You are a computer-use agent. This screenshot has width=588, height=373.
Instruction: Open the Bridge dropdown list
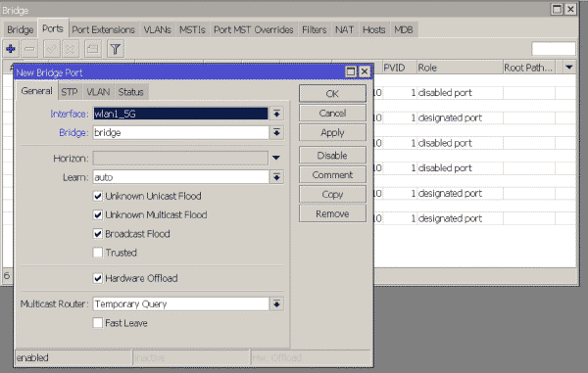pos(276,132)
